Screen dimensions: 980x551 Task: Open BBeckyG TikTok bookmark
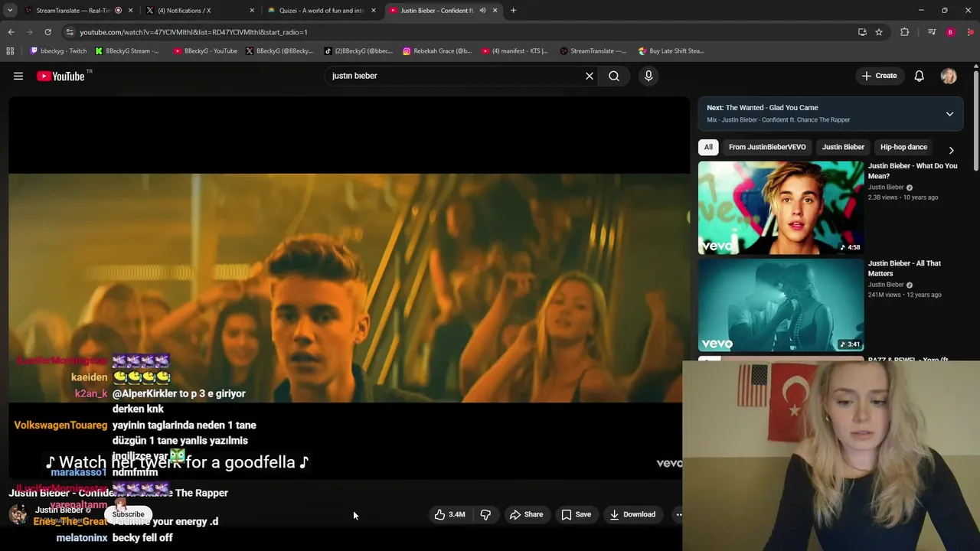pyautogui.click(x=358, y=51)
